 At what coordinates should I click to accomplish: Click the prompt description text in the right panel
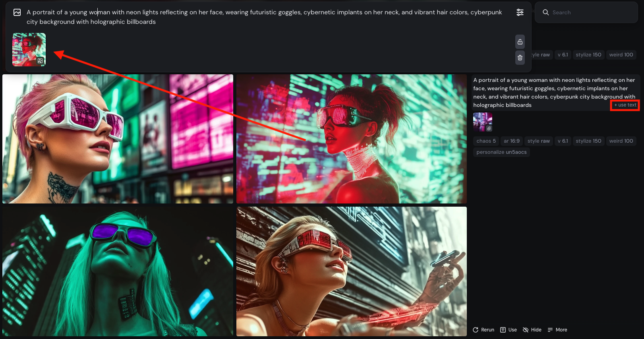click(x=554, y=93)
